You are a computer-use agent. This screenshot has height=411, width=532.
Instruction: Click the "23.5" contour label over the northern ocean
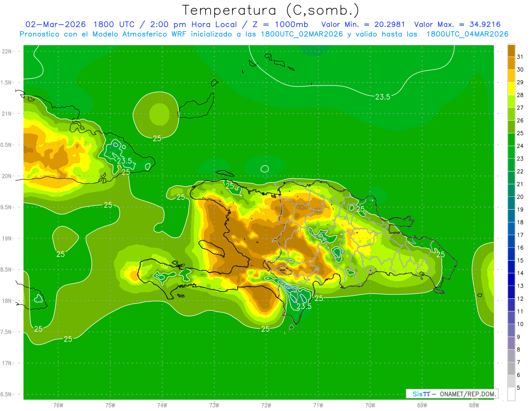point(383,97)
